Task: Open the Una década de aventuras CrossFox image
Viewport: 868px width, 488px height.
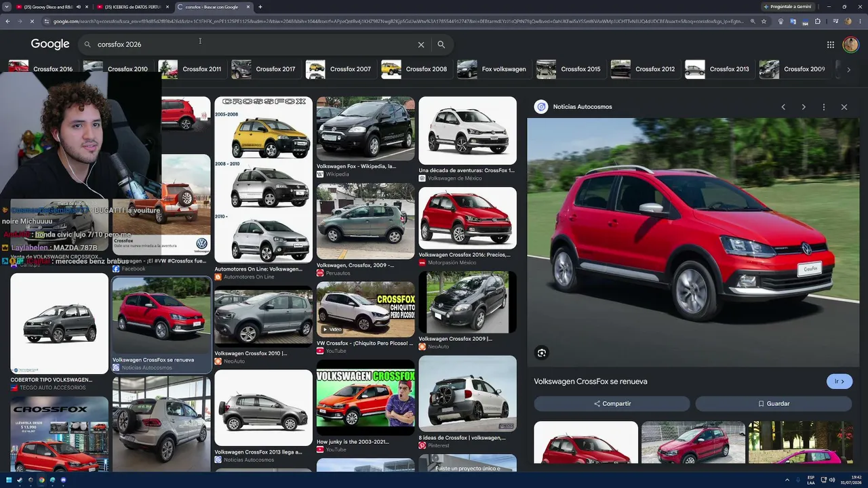Action: [467, 131]
